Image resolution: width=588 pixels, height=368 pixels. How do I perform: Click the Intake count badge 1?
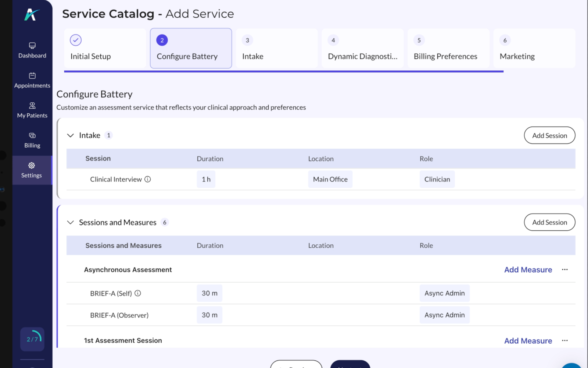coord(108,135)
